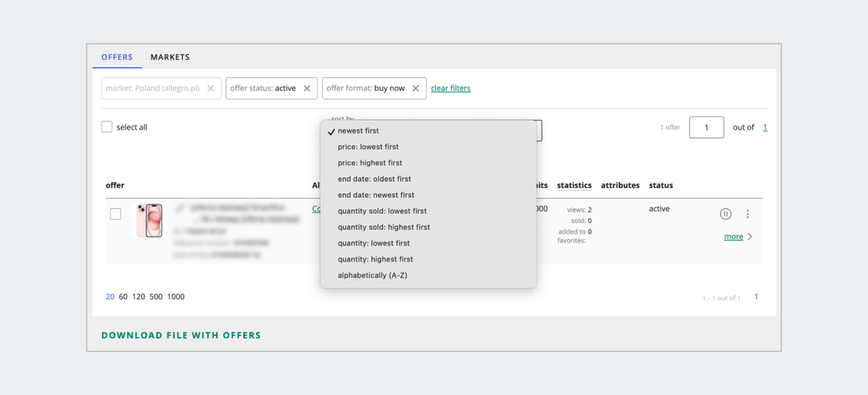
Task: Click the pink iPhone offer thumbnail
Action: pos(149,220)
